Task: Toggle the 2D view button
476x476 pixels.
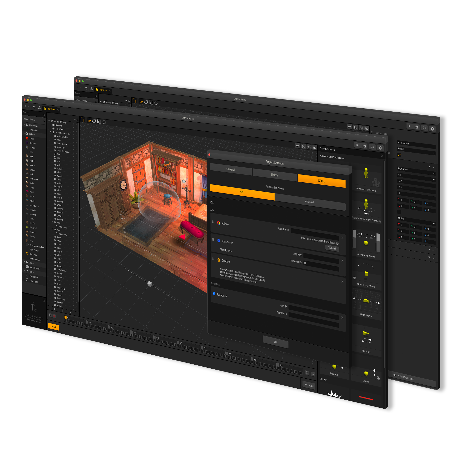Action: (315, 148)
